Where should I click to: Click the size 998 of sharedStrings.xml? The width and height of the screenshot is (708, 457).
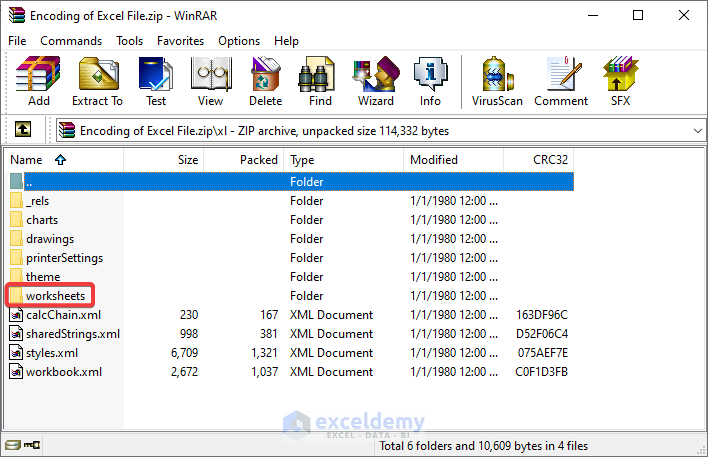189,333
